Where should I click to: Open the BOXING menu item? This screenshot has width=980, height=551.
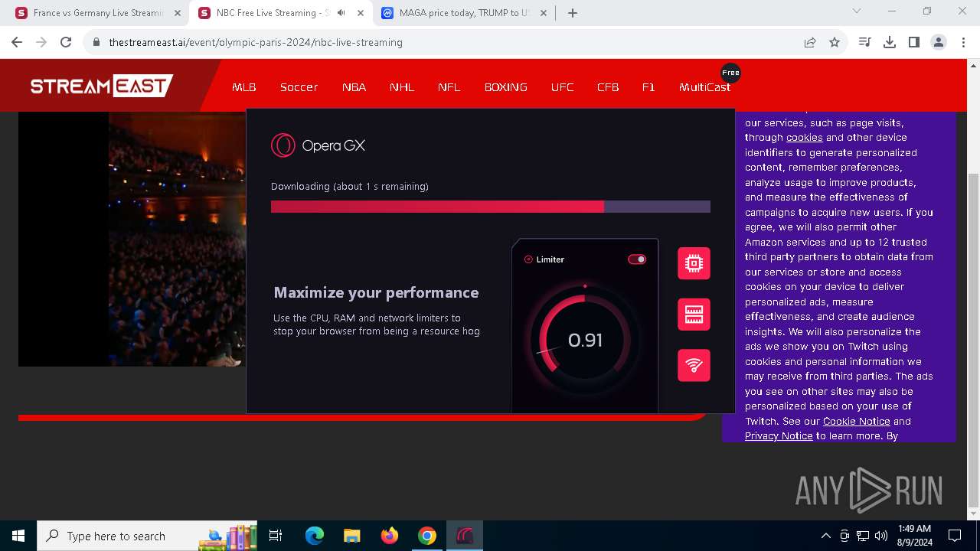pyautogui.click(x=506, y=87)
